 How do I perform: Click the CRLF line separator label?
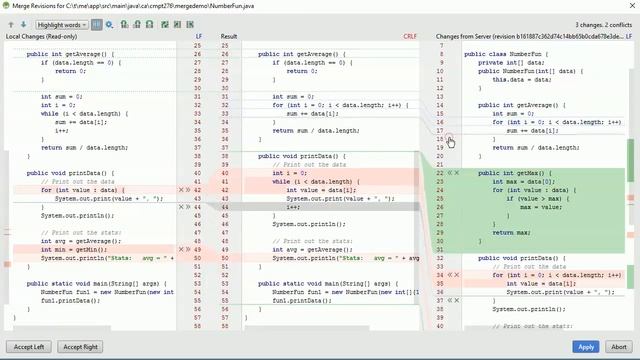click(x=410, y=36)
